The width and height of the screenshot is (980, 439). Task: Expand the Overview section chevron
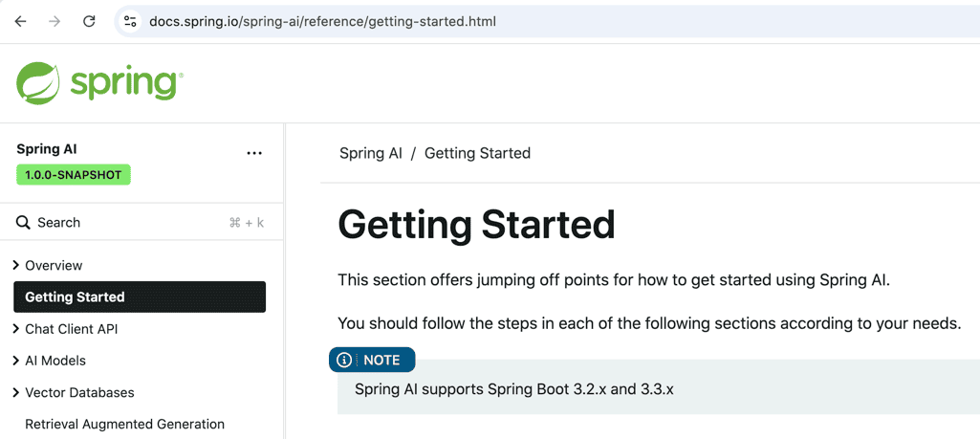16,265
